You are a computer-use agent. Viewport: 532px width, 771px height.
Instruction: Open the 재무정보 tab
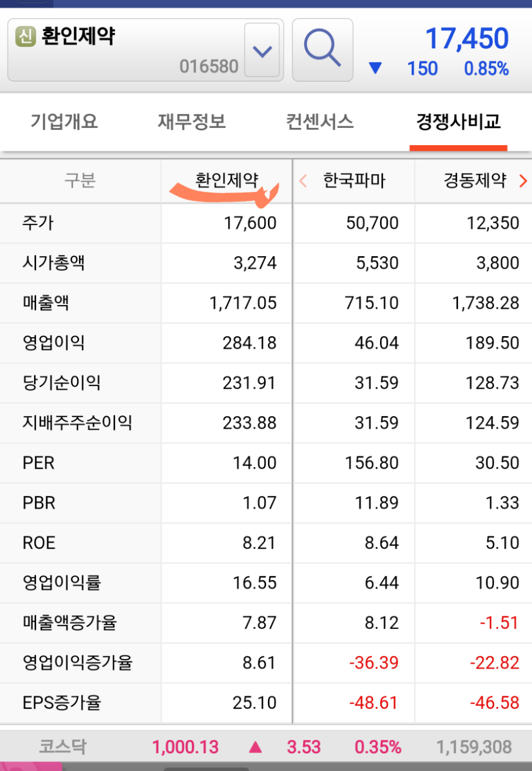[x=191, y=121]
